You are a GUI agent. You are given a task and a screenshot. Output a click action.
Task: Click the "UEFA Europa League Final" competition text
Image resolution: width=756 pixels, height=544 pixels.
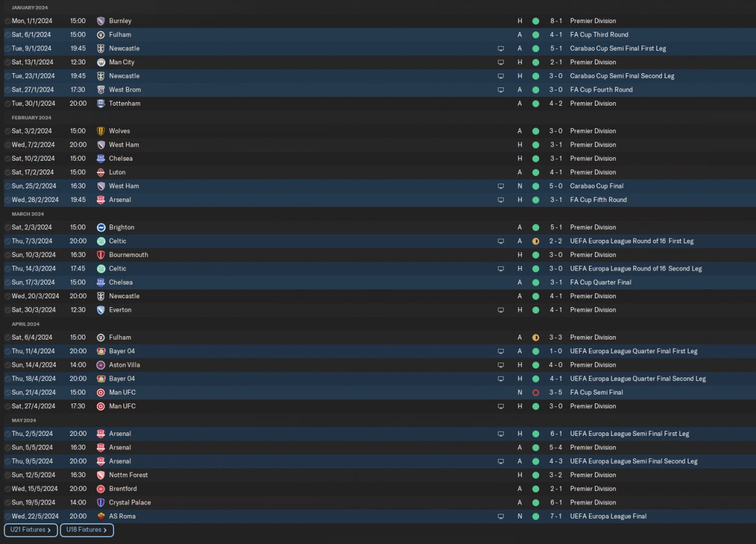click(608, 516)
